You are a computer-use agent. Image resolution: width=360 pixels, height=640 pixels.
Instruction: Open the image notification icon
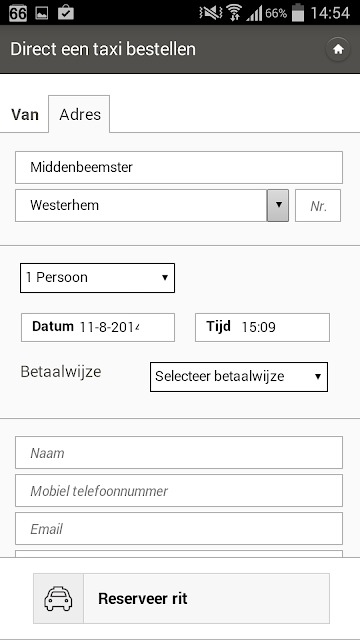coord(42,13)
